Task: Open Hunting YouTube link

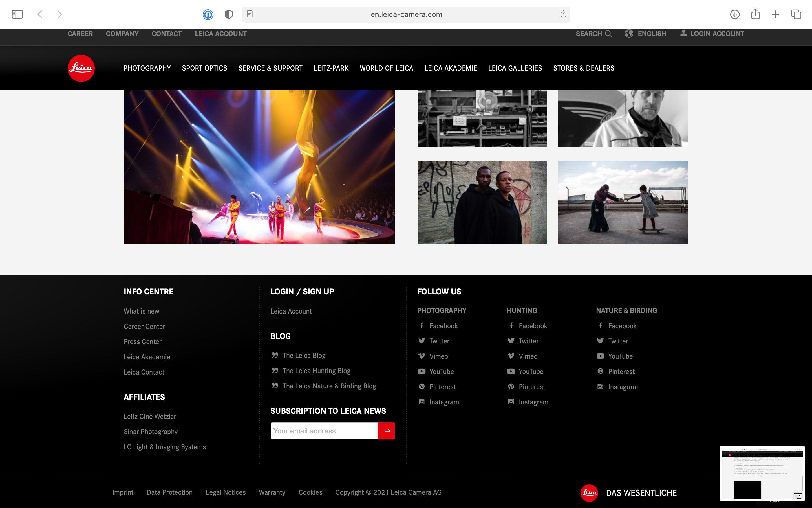Action: pos(526,372)
